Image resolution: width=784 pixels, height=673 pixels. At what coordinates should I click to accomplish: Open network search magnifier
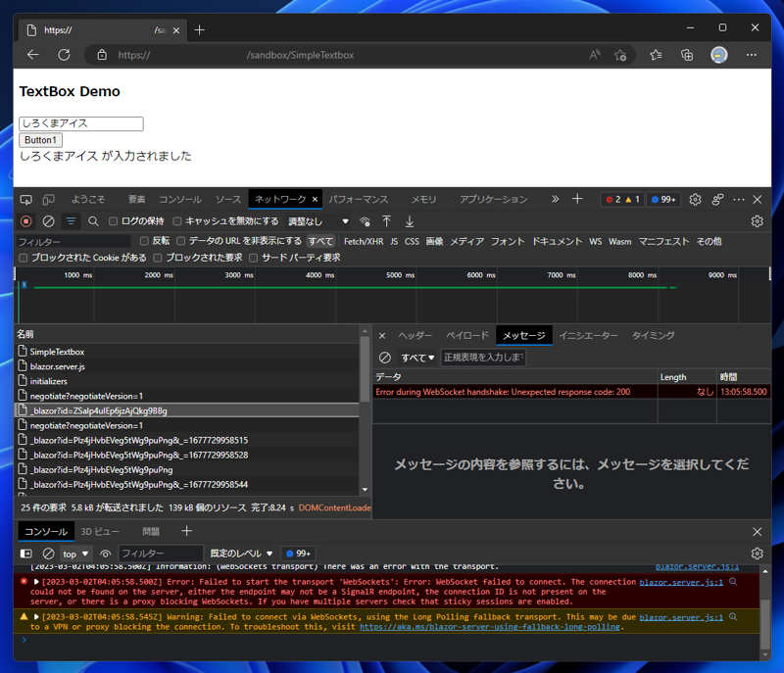93,220
